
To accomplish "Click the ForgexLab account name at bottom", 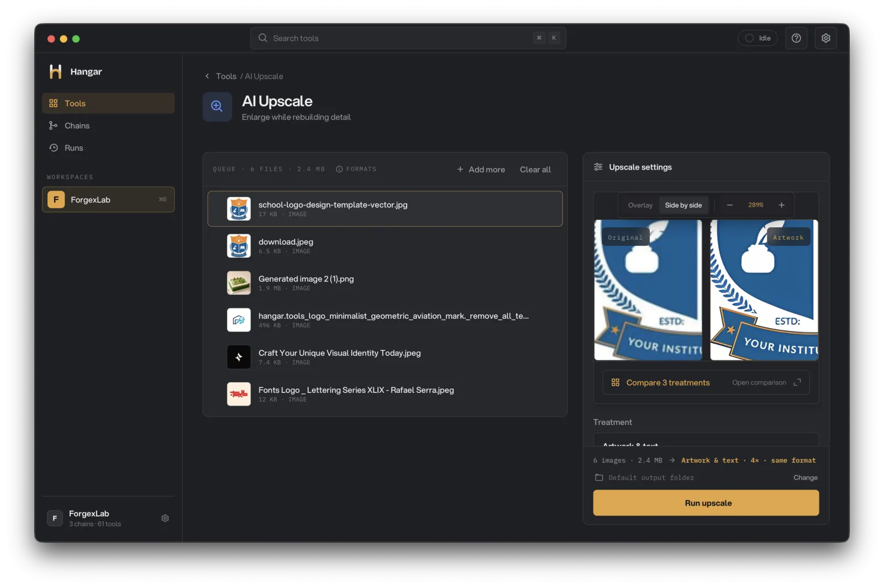I will (x=89, y=513).
